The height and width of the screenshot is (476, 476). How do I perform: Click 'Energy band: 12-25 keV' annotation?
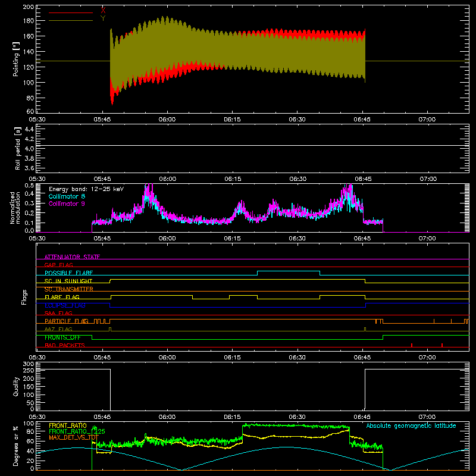(x=86, y=189)
